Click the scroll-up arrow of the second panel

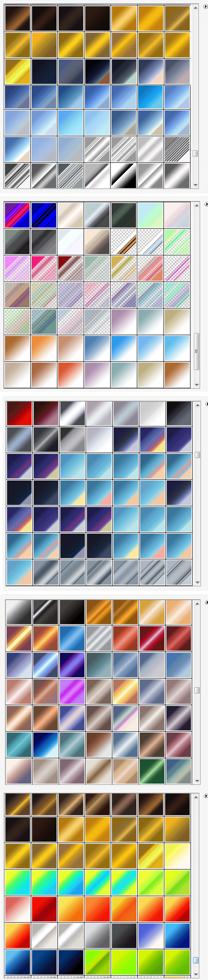(196, 205)
